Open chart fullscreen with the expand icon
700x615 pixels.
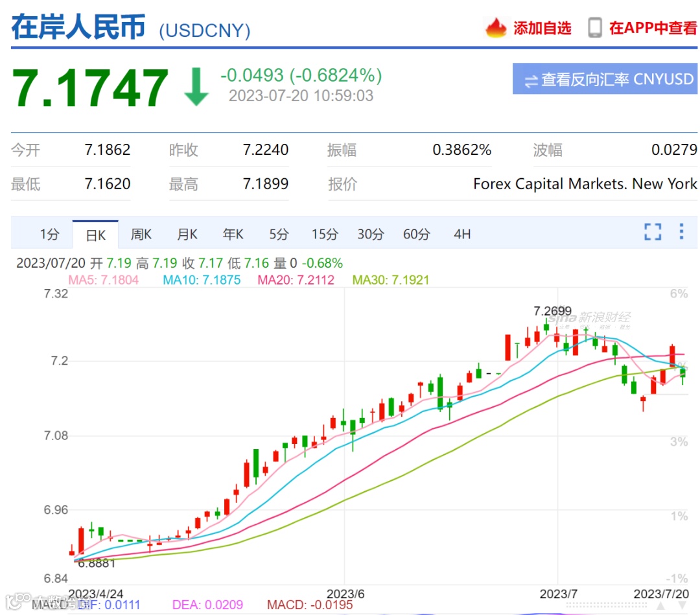653,231
